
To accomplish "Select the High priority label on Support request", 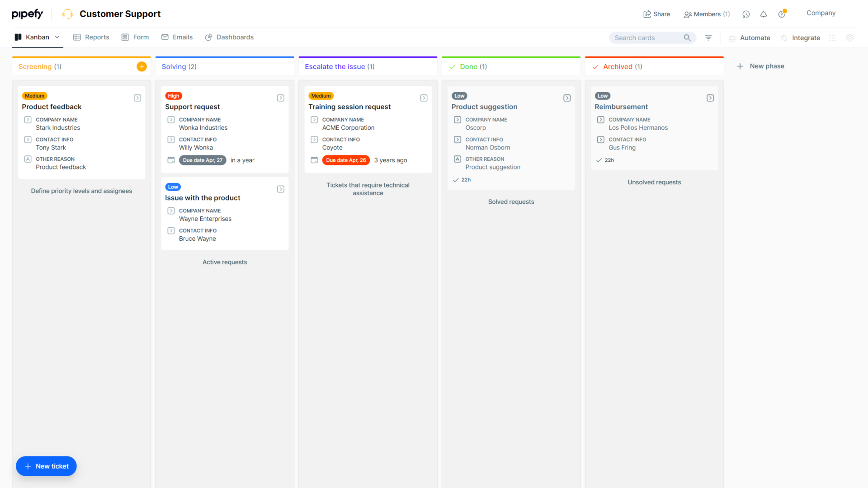I will pos(174,96).
